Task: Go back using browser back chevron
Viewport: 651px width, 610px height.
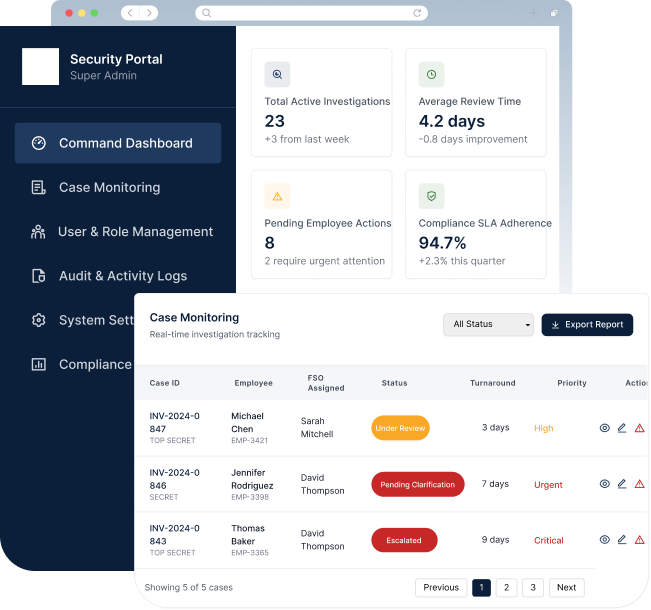Action: point(130,13)
